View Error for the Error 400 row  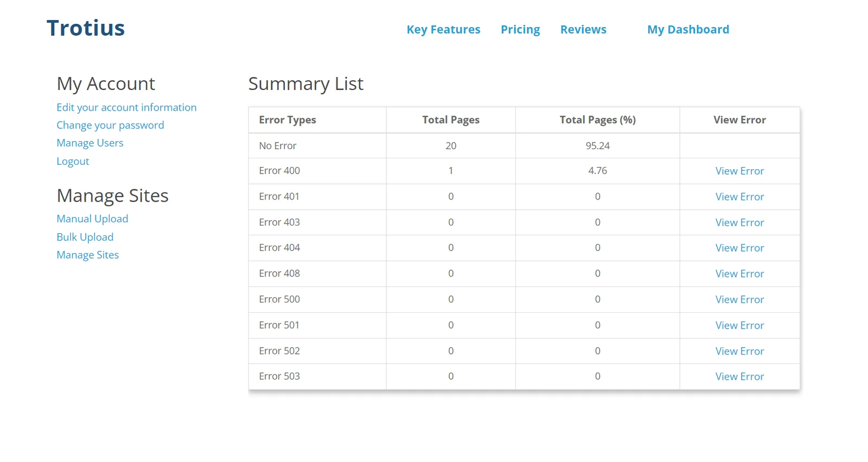[x=739, y=171]
